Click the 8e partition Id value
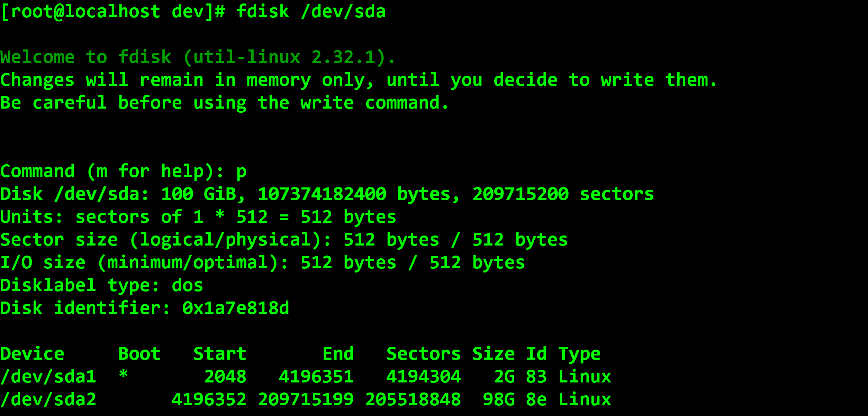This screenshot has width=868, height=416. point(536,399)
